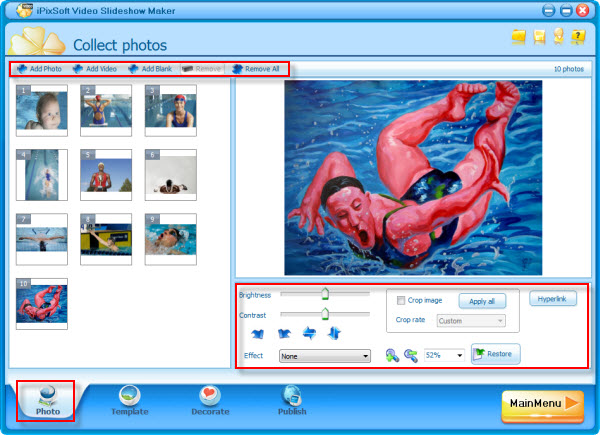Open the Decorate tab
This screenshot has height=435, width=600.
(x=210, y=402)
